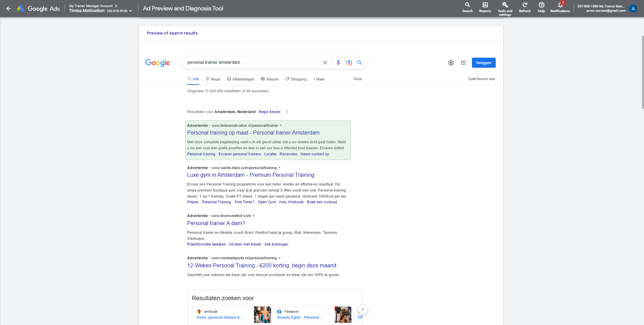Click the Facebook icon in result card
The image size is (644, 325).
[279, 312]
